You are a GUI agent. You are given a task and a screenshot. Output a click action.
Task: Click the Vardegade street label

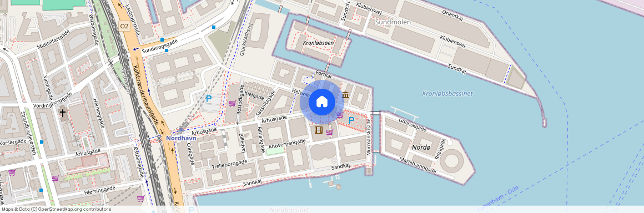click(48, 87)
